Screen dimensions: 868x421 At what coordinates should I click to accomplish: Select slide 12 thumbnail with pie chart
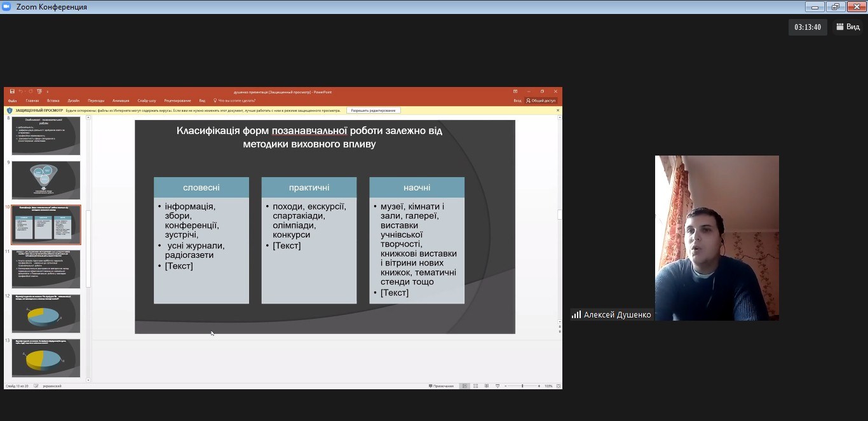pos(46,314)
